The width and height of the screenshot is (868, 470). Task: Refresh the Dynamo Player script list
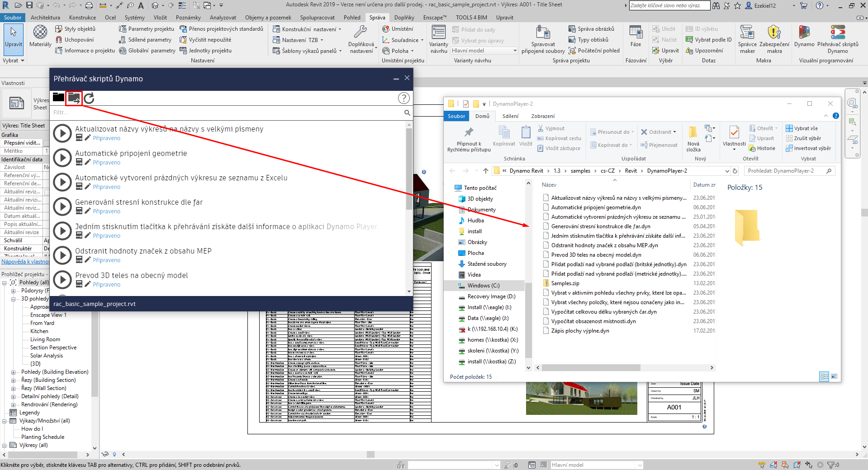[x=89, y=98]
